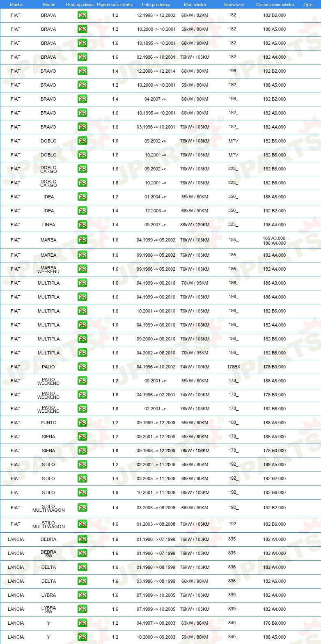This screenshot has width=321, height=644.
Task: Click the 323_ body code cell
Action: click(234, 225)
